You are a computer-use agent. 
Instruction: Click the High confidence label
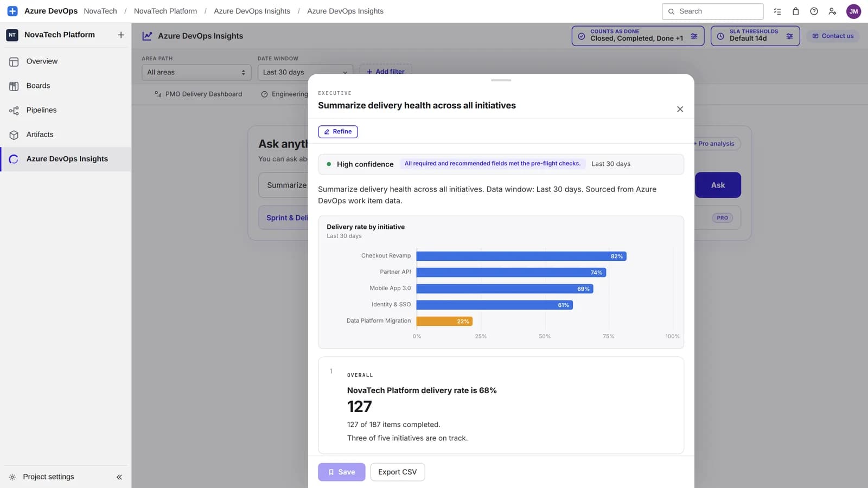point(365,164)
